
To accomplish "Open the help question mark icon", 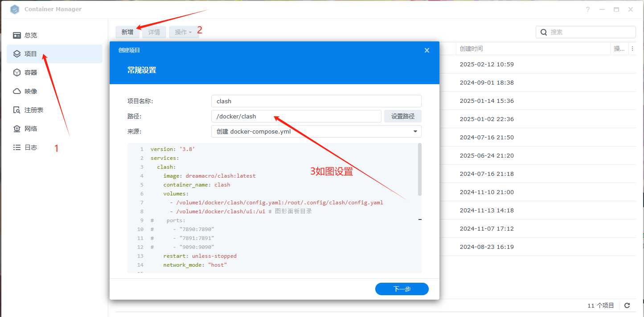I will (588, 9).
